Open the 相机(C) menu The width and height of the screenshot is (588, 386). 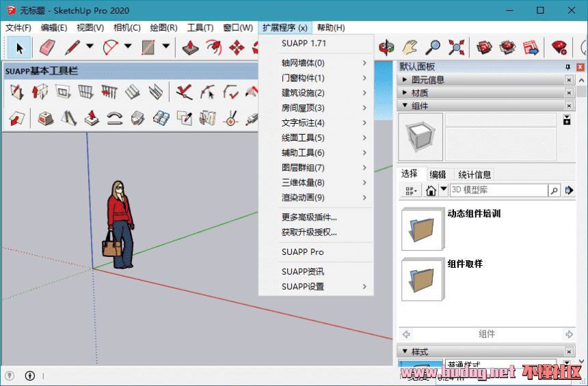(126, 28)
